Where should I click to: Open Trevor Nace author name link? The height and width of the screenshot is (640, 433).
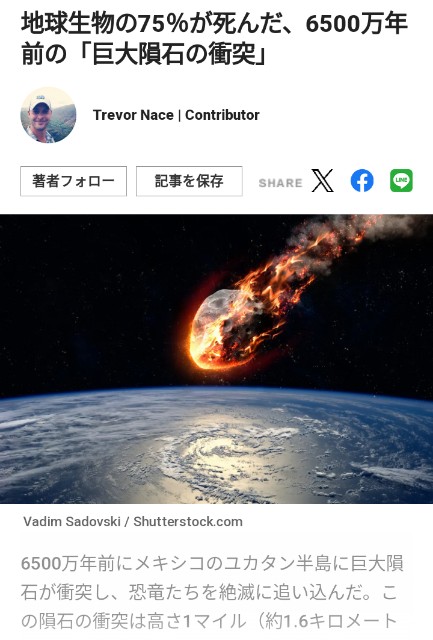click(133, 115)
